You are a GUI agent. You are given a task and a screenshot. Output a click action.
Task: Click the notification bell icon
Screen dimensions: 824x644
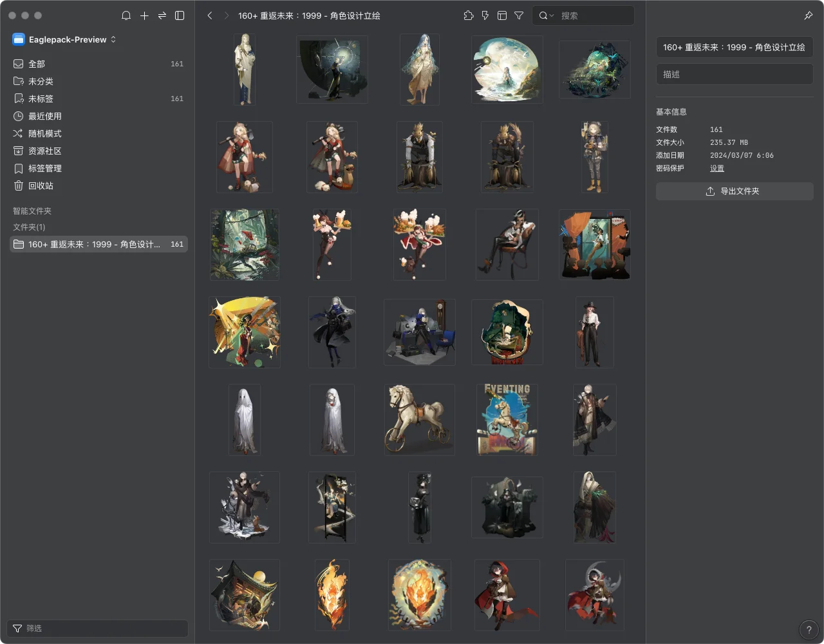click(126, 15)
